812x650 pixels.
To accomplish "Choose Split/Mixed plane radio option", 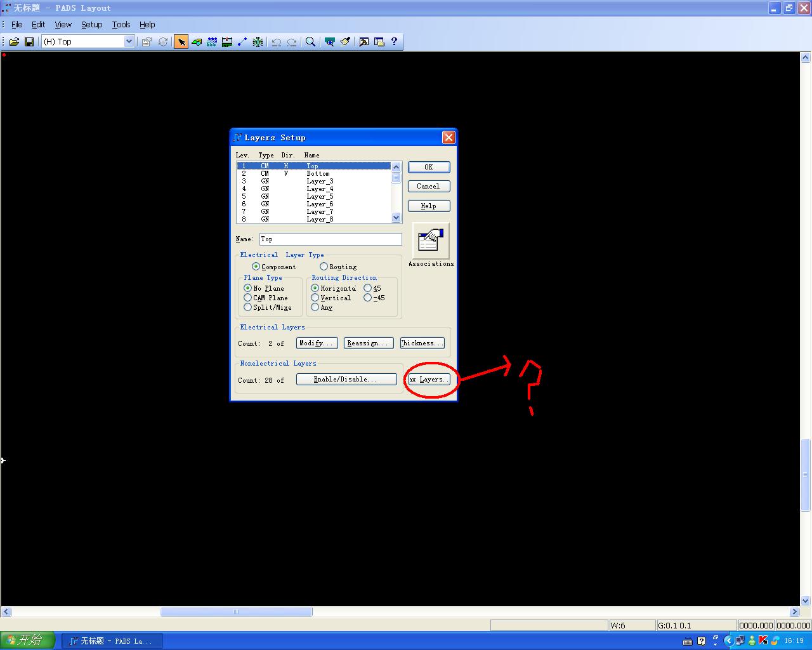I will tap(248, 307).
